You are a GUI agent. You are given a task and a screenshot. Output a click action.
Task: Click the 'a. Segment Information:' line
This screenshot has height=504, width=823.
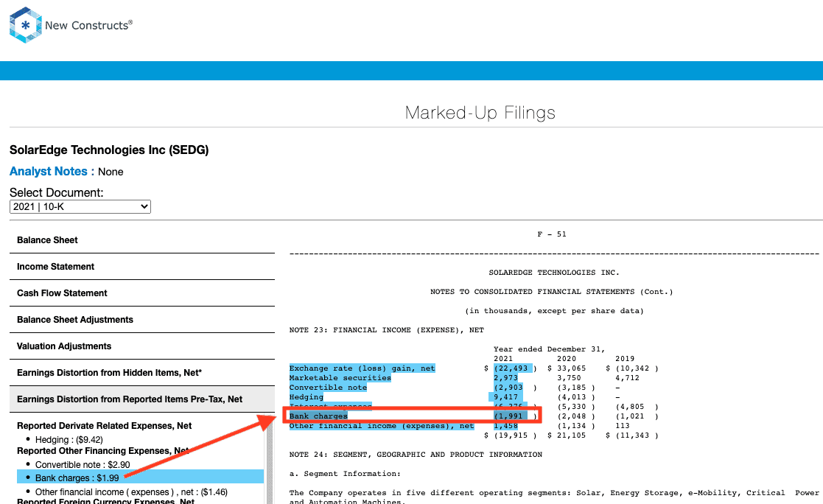tap(345, 474)
